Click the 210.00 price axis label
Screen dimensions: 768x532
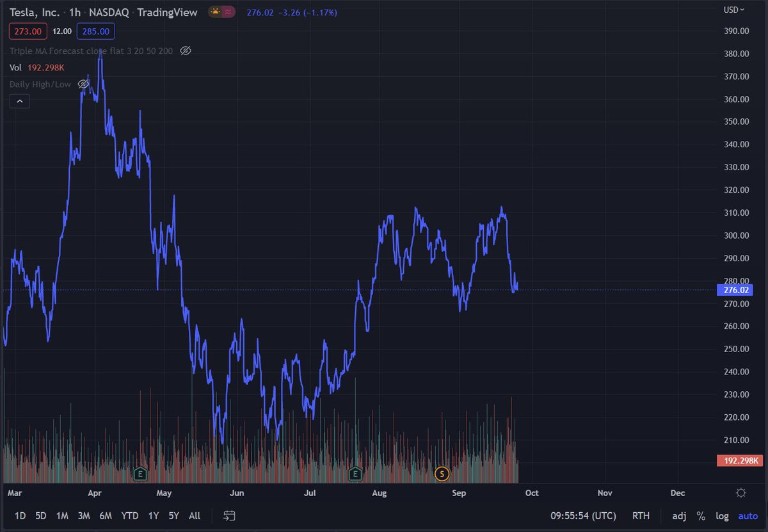point(736,440)
